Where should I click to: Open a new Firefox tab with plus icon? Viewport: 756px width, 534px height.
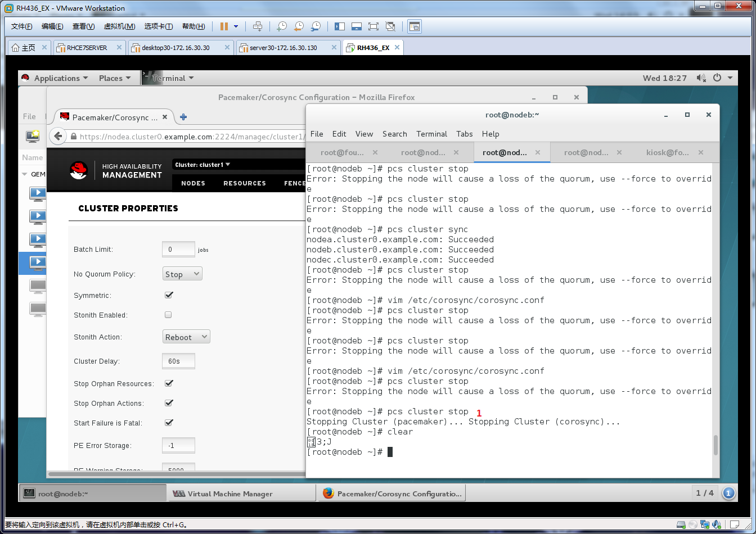tap(183, 117)
